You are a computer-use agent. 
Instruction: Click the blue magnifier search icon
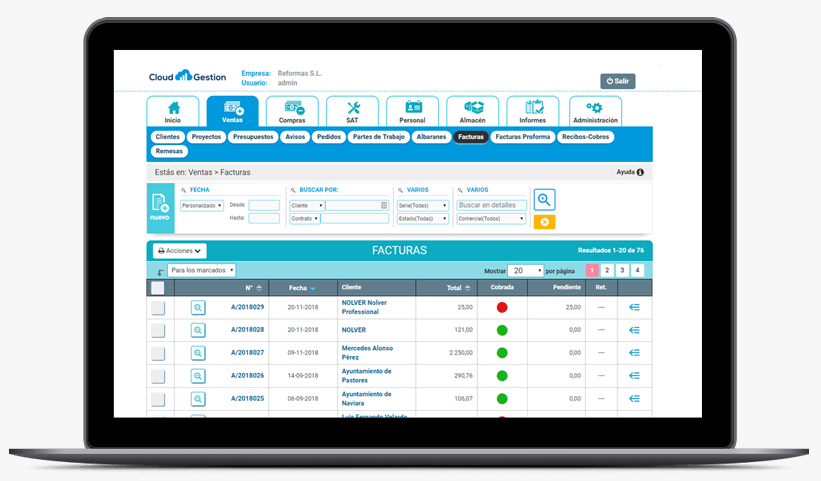[x=544, y=200]
